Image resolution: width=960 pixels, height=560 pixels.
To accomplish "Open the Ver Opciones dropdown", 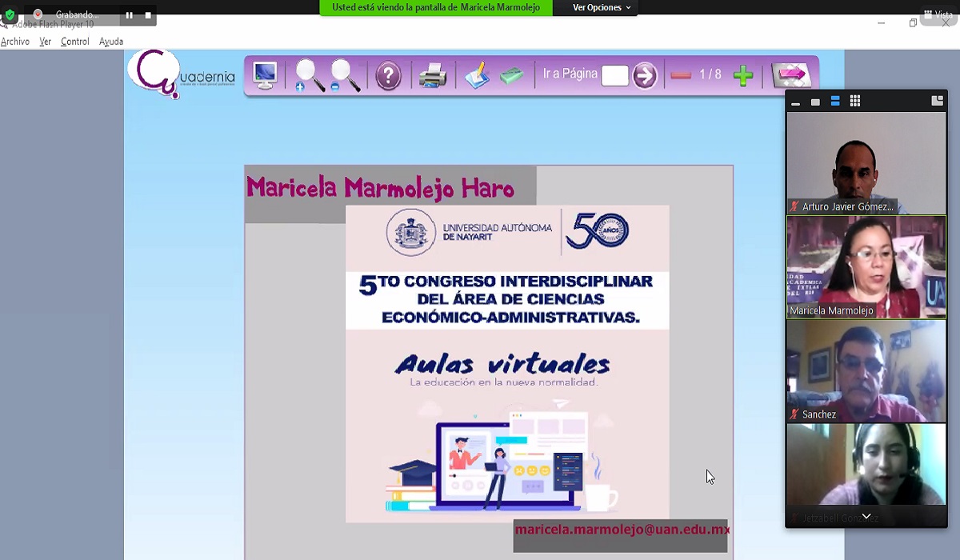I will [x=602, y=7].
